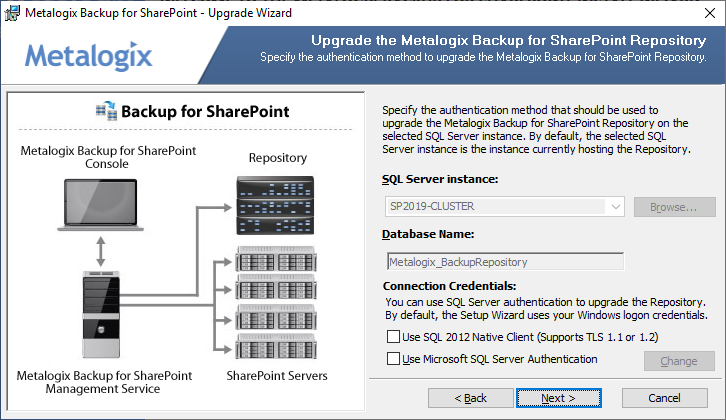The image size is (726, 420).
Task: Click the Browse button
Action: pos(674,207)
